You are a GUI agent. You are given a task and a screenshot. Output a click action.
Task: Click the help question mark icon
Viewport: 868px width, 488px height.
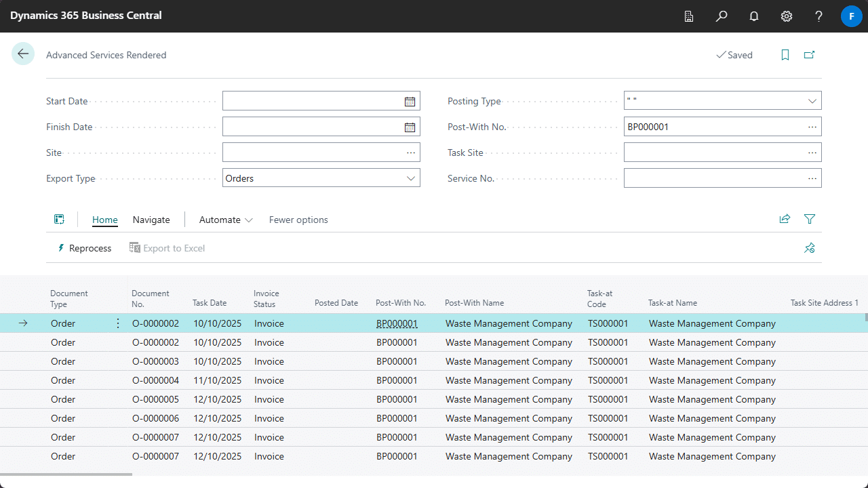pyautogui.click(x=819, y=16)
